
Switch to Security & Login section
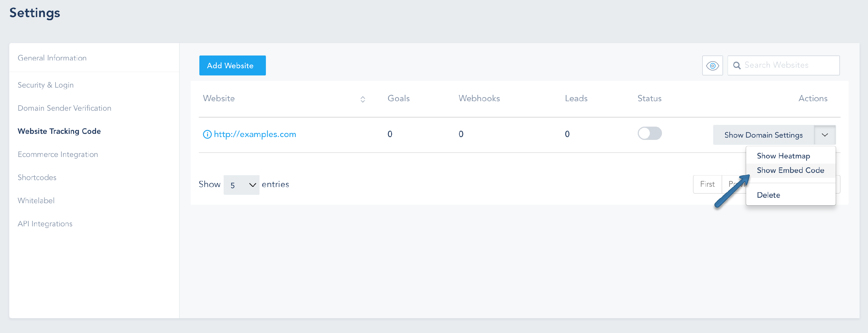[x=45, y=85]
